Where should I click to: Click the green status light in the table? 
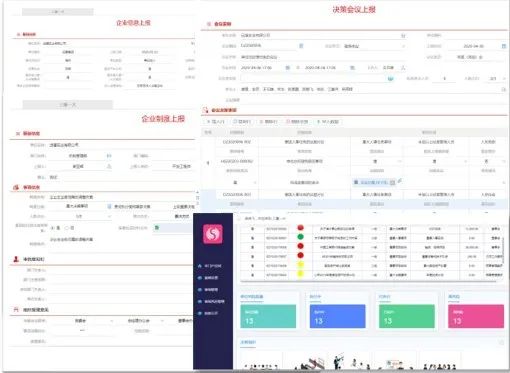[x=300, y=237]
